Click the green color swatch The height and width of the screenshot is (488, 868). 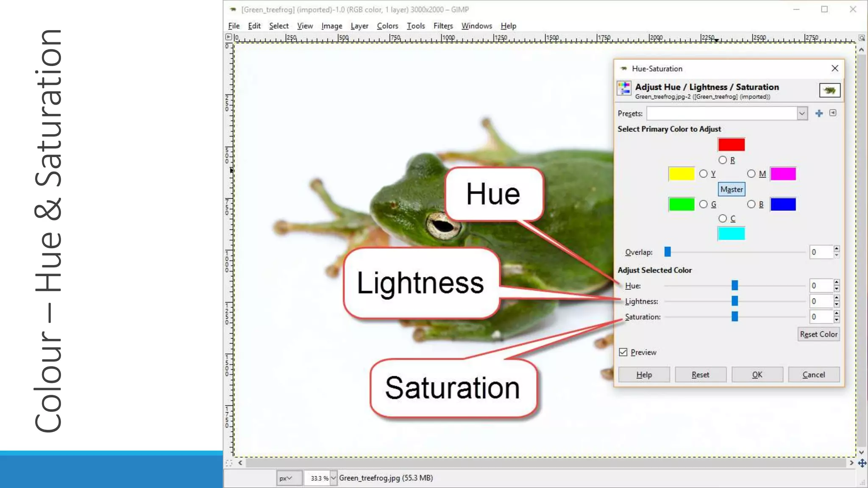click(x=681, y=204)
